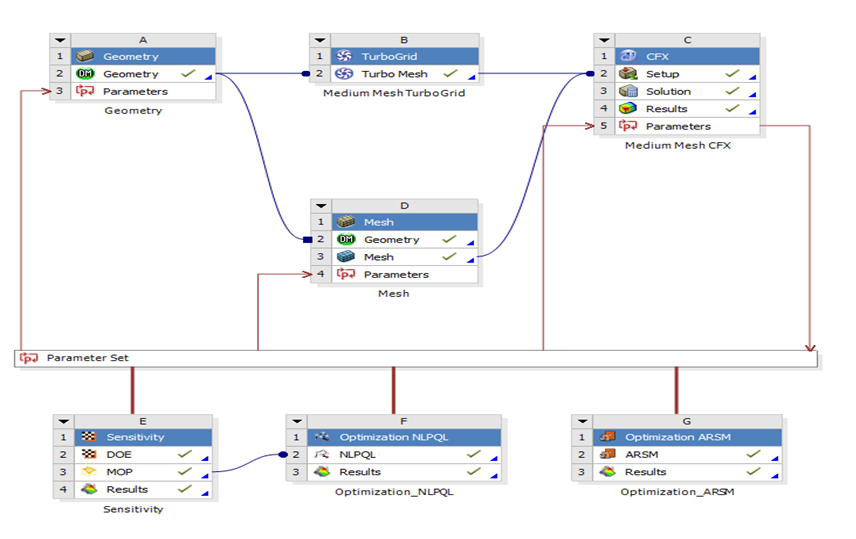Click the Parameters icon in system D
This screenshot has height=539, width=856.
coord(346,274)
